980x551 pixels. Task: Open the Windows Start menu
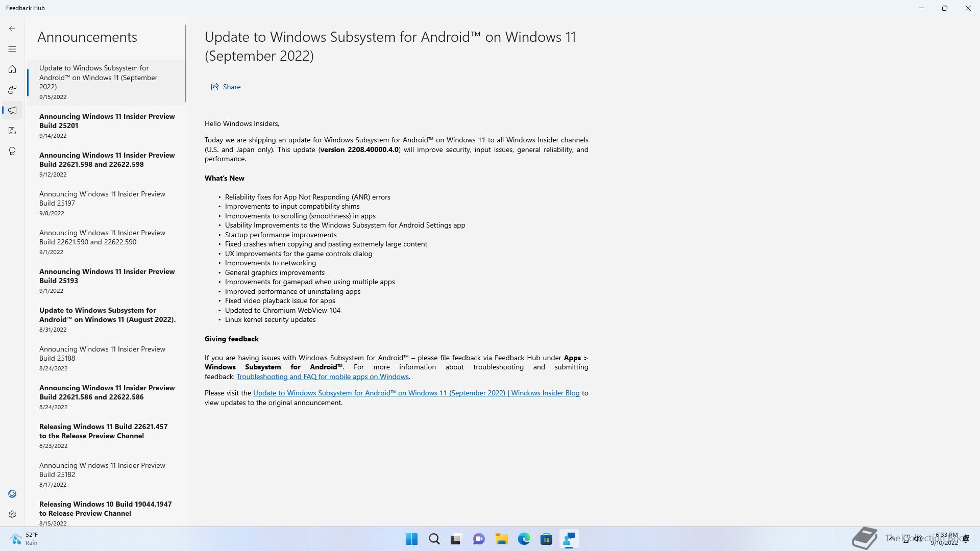[411, 539]
